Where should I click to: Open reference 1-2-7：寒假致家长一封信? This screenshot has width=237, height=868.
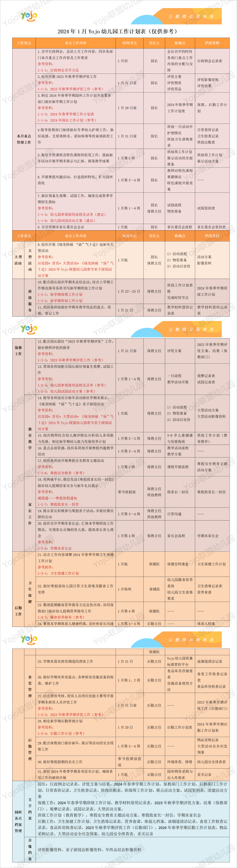58,504
